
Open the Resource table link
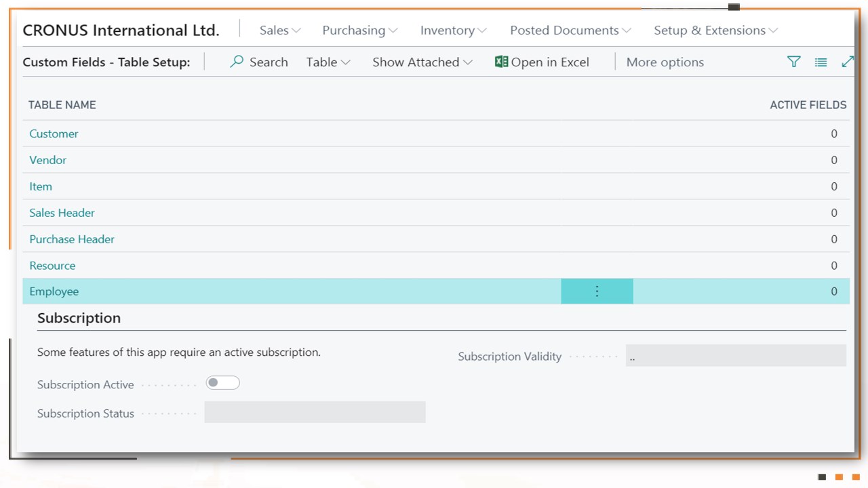[x=52, y=266]
